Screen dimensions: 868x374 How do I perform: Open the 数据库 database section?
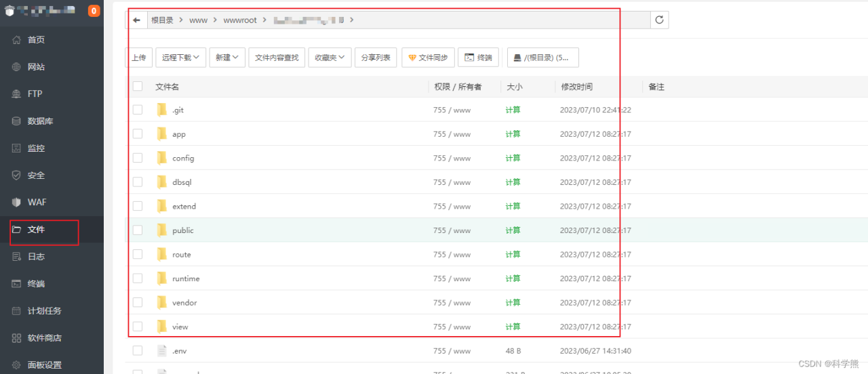(40, 121)
